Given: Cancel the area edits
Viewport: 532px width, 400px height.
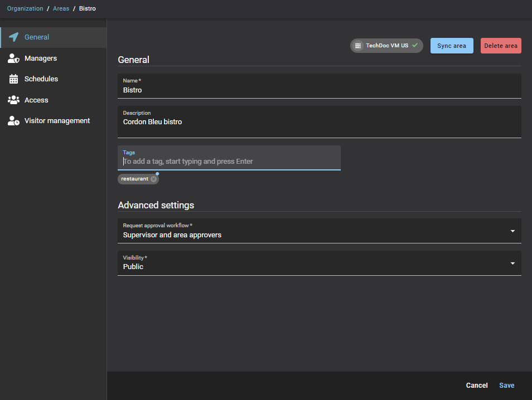Looking at the screenshot, I should (x=477, y=386).
